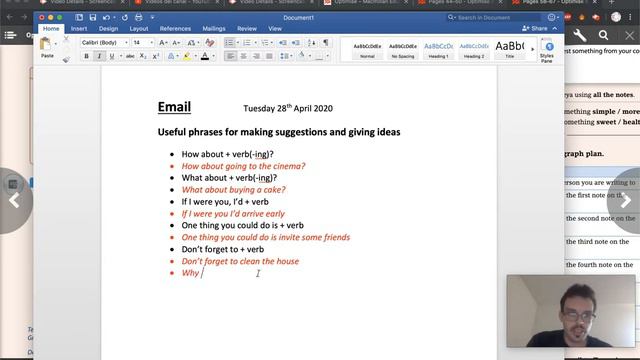Click the font color A button
Screen dimensions: 640x360
(x=205, y=56)
